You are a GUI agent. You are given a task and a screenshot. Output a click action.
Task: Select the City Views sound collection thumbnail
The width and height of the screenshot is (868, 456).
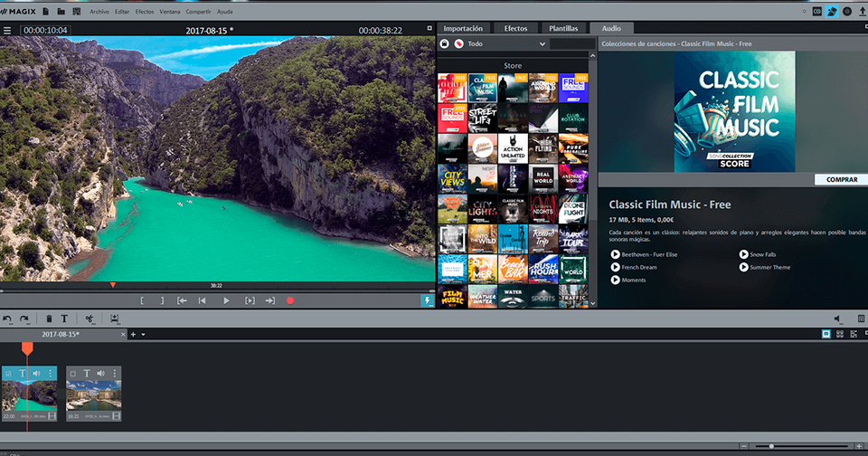tap(452, 178)
